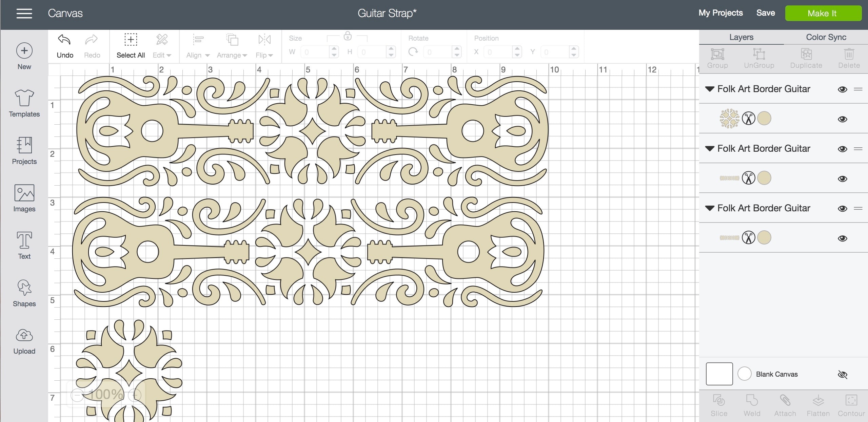Viewport: 868px width, 422px height.
Task: Click first layer's tan color swatch
Action: pyautogui.click(x=764, y=119)
